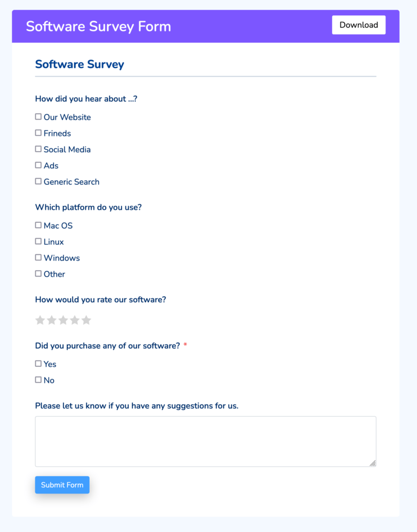Select the first star rating
The height and width of the screenshot is (532, 417).
(40, 320)
